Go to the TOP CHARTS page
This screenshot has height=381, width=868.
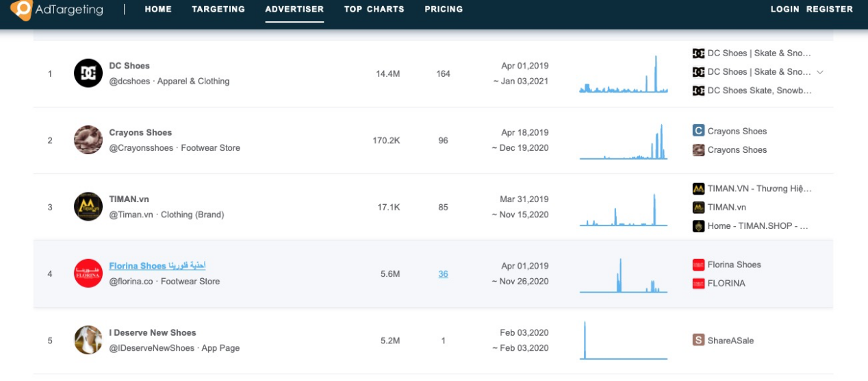(x=374, y=10)
